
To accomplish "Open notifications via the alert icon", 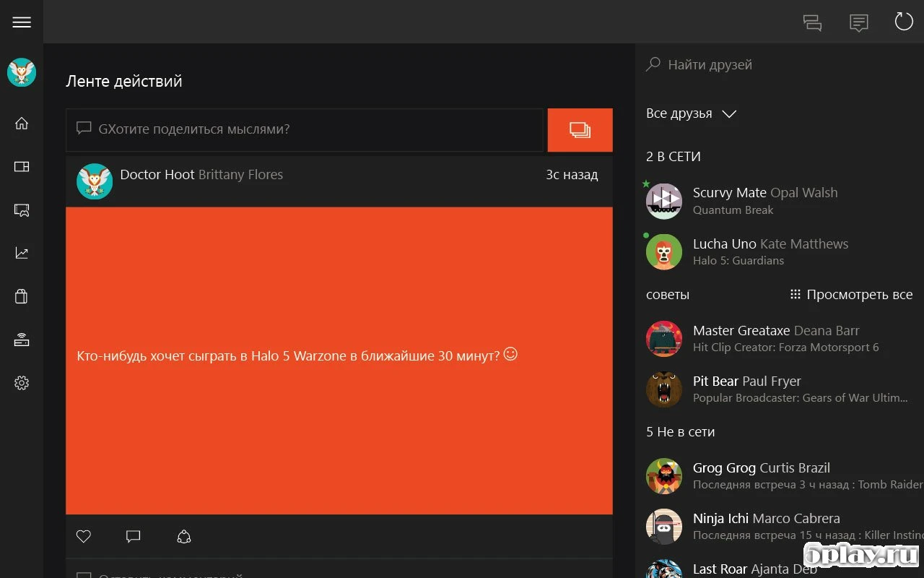I will tap(858, 22).
